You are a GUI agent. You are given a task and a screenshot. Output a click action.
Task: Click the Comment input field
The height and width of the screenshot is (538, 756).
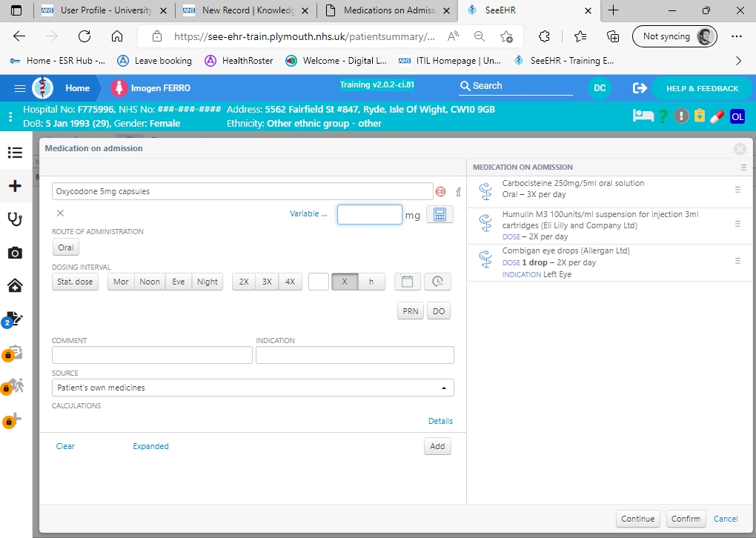coord(152,355)
